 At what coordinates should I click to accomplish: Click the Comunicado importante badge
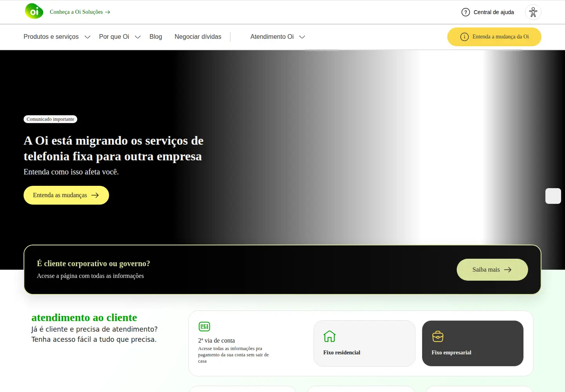(50, 119)
